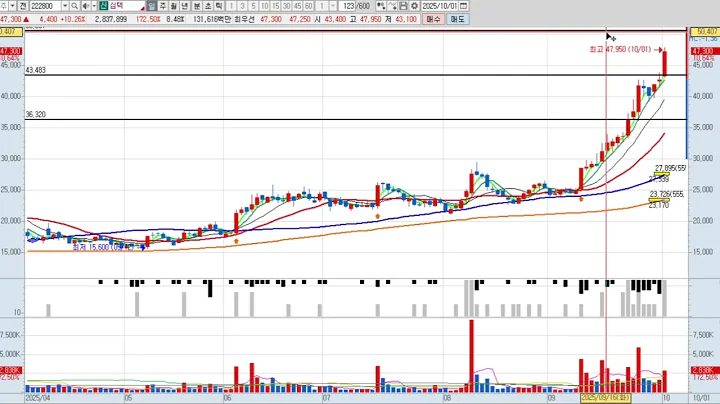Click the price change value 4,400 +10.26%
The height and width of the screenshot is (404, 720).
click(x=62, y=19)
